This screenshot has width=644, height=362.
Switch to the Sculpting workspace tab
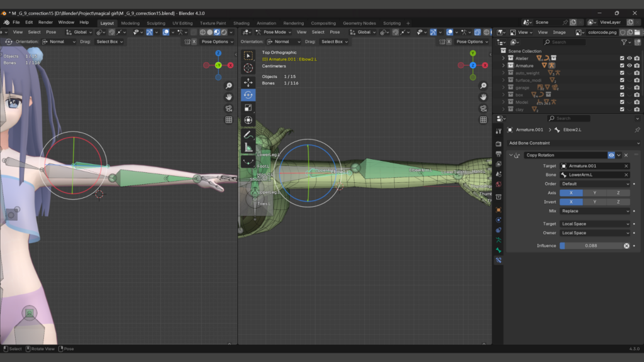[156, 23]
